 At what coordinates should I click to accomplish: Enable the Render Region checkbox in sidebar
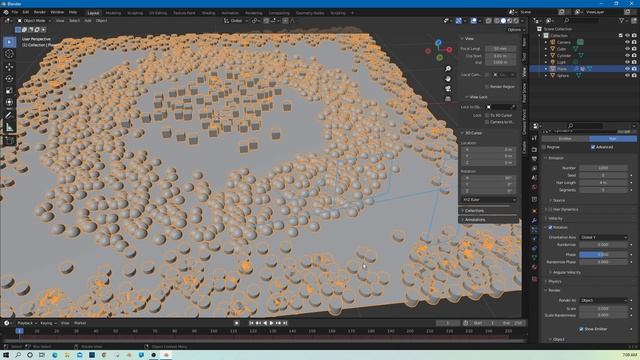(487, 87)
